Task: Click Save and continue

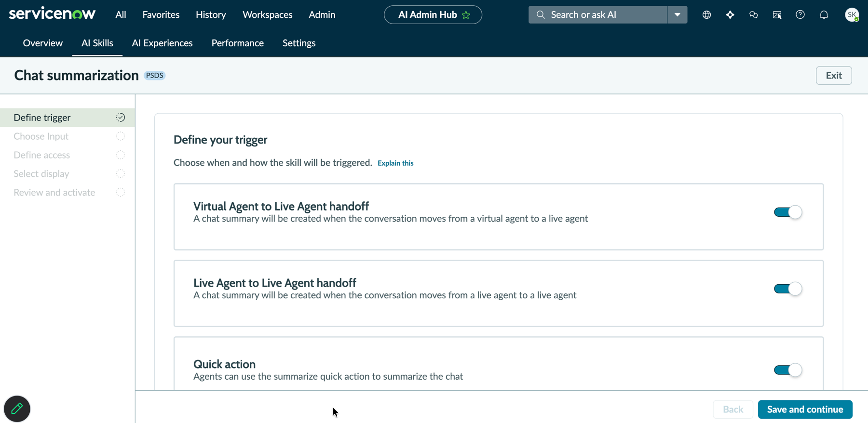Action: (x=805, y=410)
